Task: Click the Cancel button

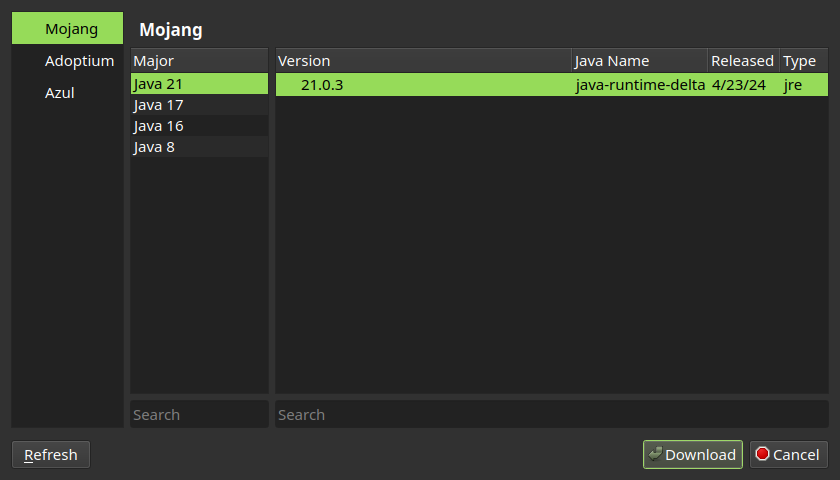Action: (x=789, y=454)
